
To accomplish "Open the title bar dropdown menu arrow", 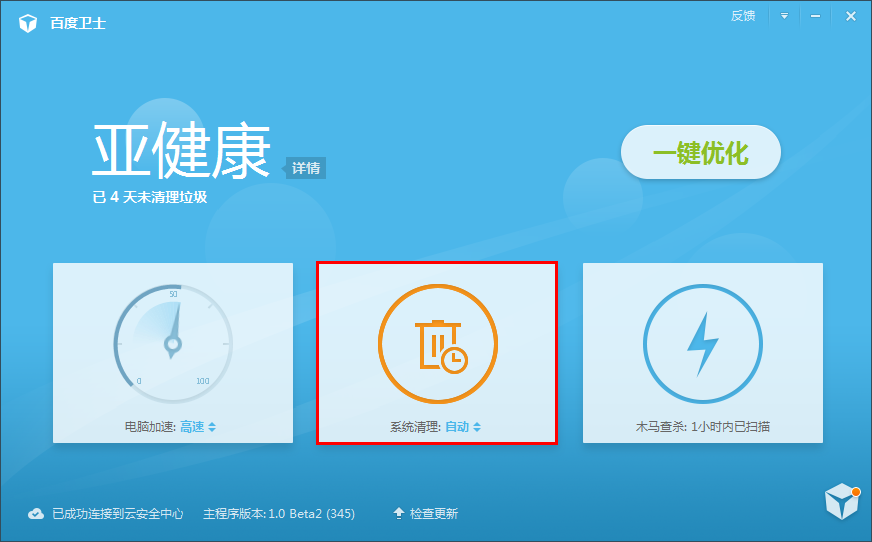I will [784, 16].
